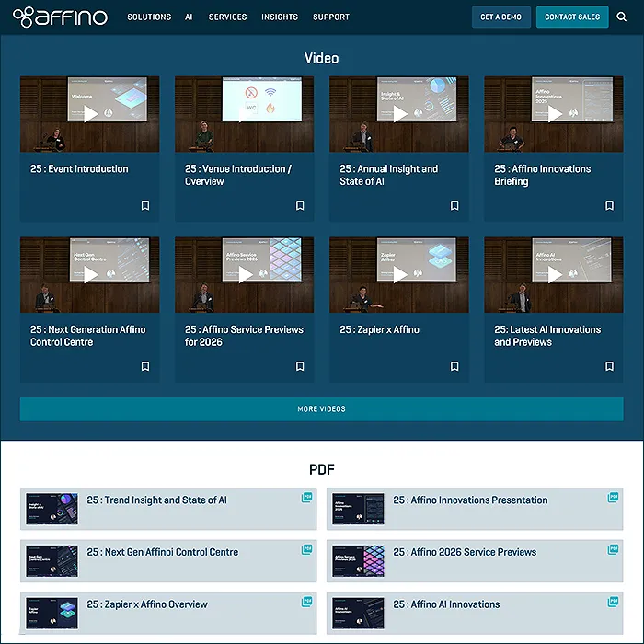
Task: Click PDF icon on Zapier x Affino Overview
Action: click(306, 602)
